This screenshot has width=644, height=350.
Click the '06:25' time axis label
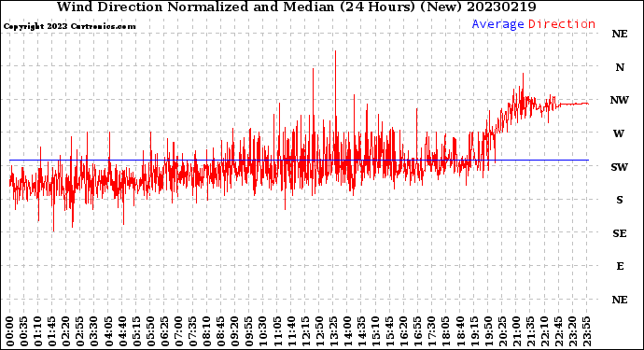164,331
